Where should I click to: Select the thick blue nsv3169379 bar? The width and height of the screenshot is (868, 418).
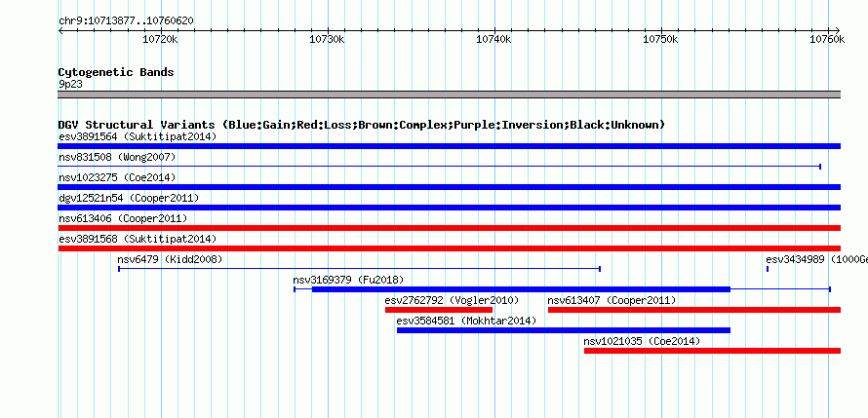[521, 289]
